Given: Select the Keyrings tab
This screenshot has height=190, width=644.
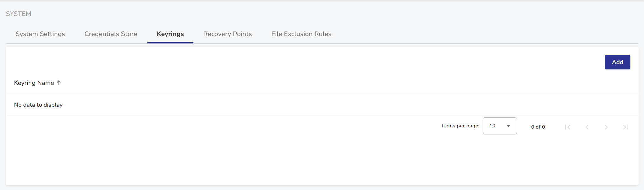Looking at the screenshot, I should (170, 34).
